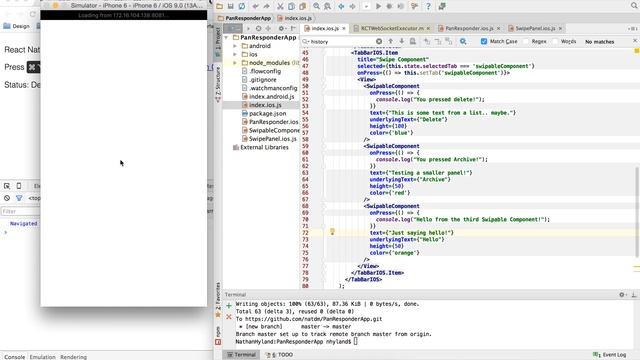
Task: Open the Project tool window tab
Action: [218, 42]
